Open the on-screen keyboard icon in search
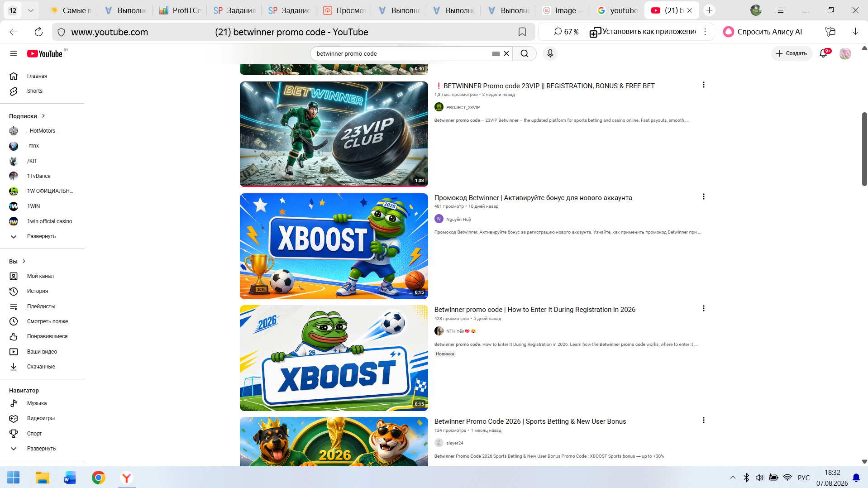The image size is (868, 488). 496,53
